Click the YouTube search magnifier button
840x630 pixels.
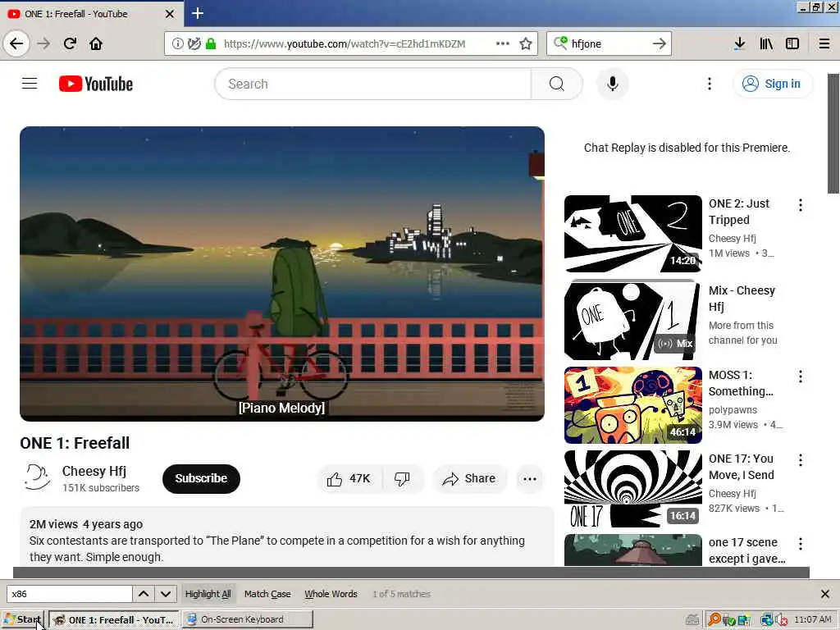[557, 84]
